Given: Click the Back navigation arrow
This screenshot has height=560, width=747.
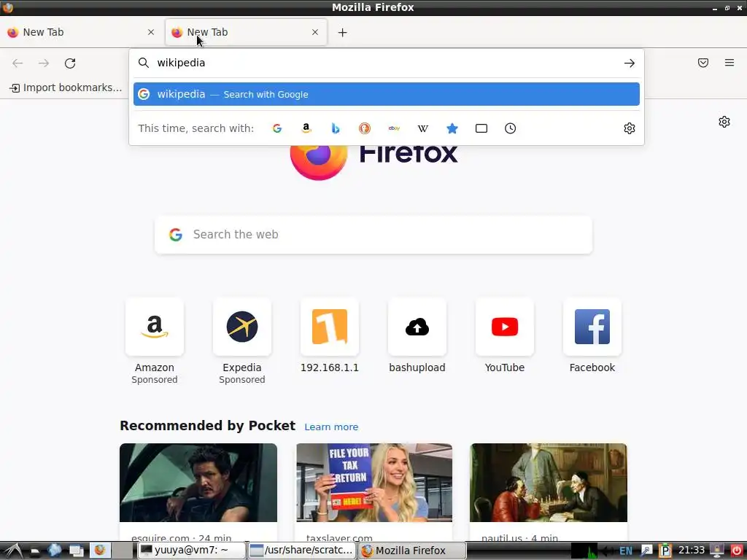Looking at the screenshot, I should pyautogui.click(x=18, y=63).
